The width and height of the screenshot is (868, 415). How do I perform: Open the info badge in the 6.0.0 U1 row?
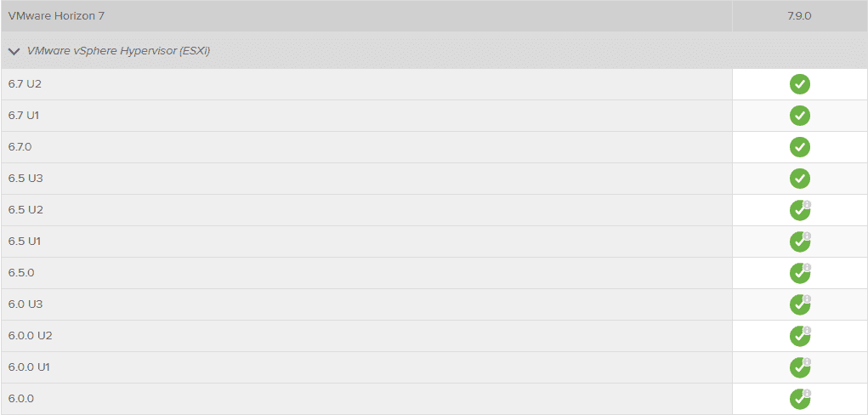click(x=807, y=361)
